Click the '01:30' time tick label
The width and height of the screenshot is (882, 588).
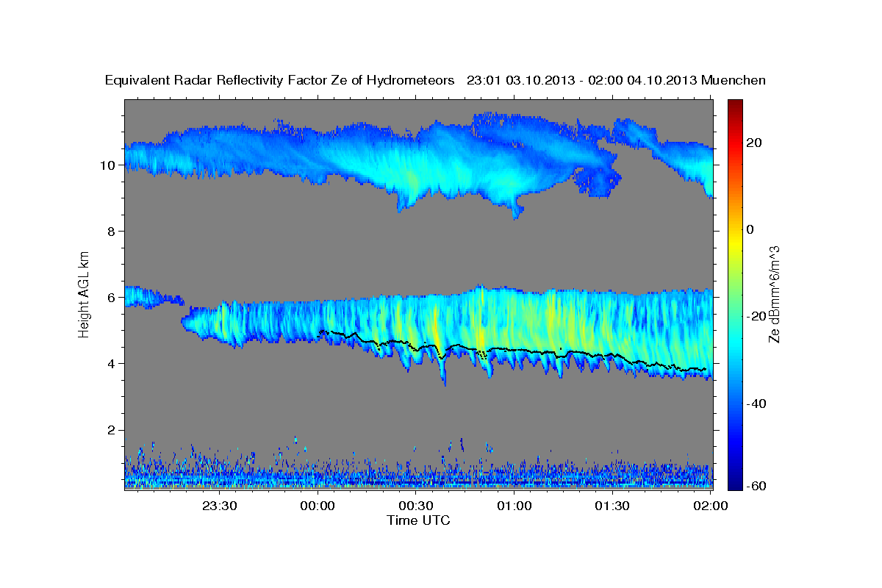tap(612, 506)
